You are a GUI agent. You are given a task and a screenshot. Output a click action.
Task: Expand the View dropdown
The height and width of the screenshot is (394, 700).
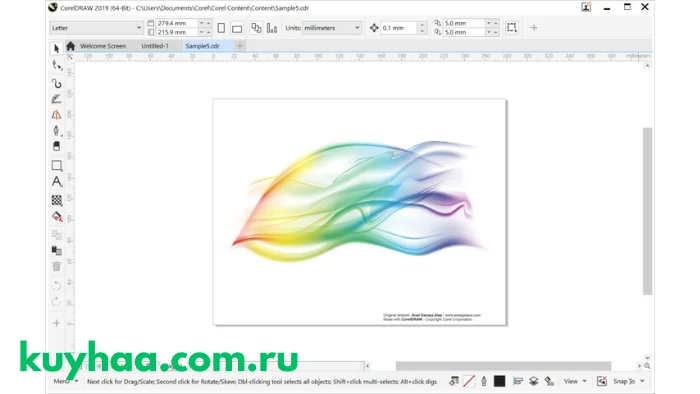pyautogui.click(x=575, y=381)
